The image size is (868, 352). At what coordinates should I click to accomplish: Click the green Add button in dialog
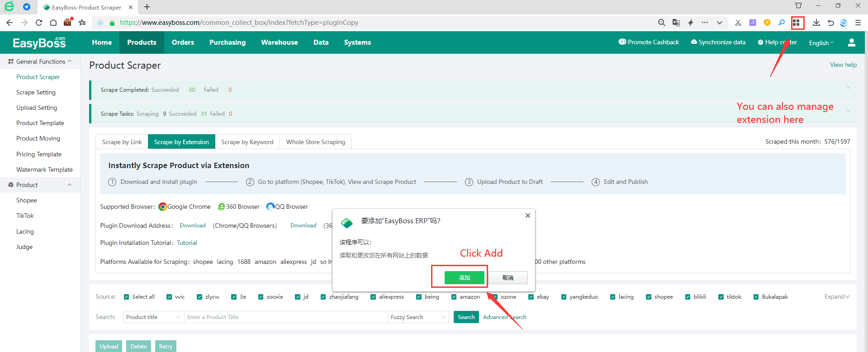(x=465, y=277)
